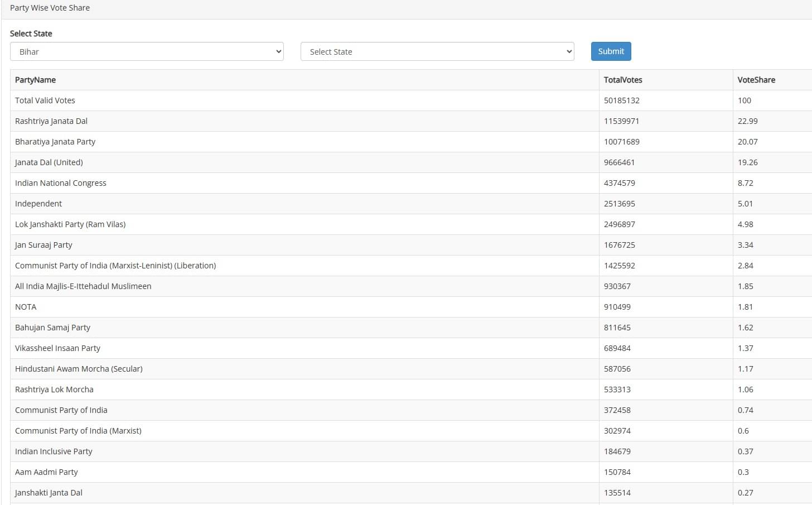This screenshot has height=505, width=812.
Task: Click Total Valid Votes count 50185132
Action: (621, 100)
